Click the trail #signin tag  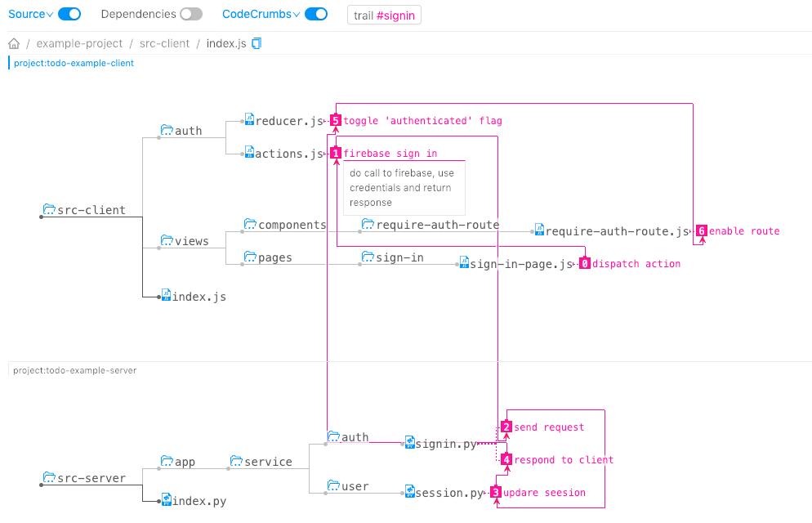point(384,15)
